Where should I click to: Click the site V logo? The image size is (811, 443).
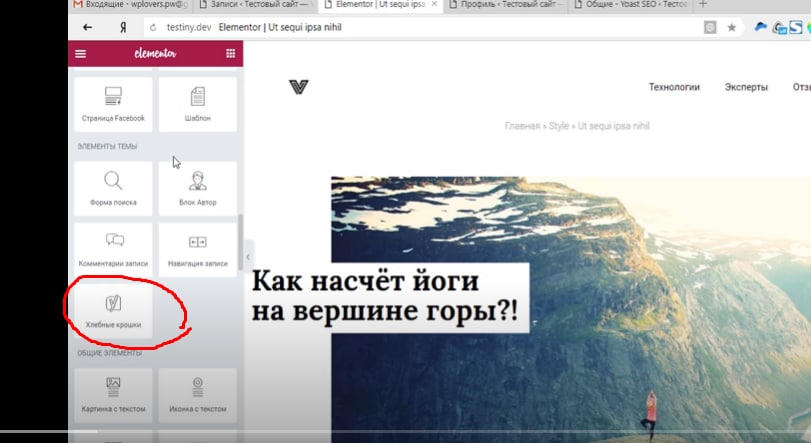298,87
